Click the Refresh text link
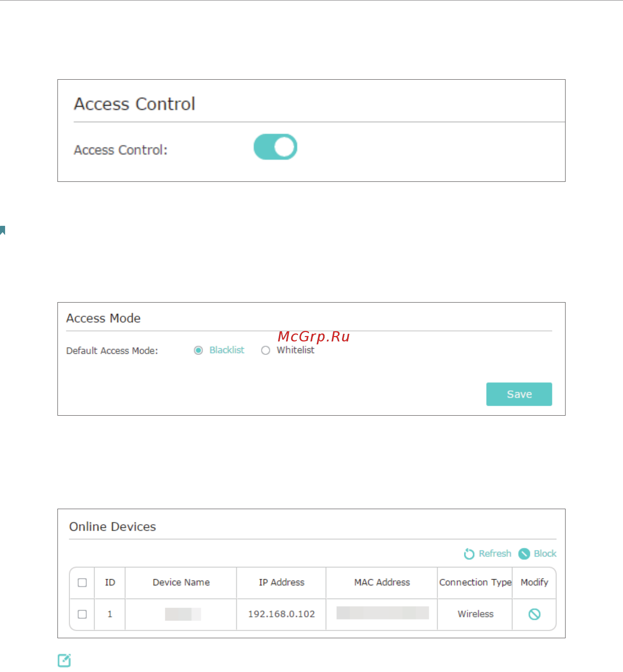The height and width of the screenshot is (672, 623). pos(495,553)
